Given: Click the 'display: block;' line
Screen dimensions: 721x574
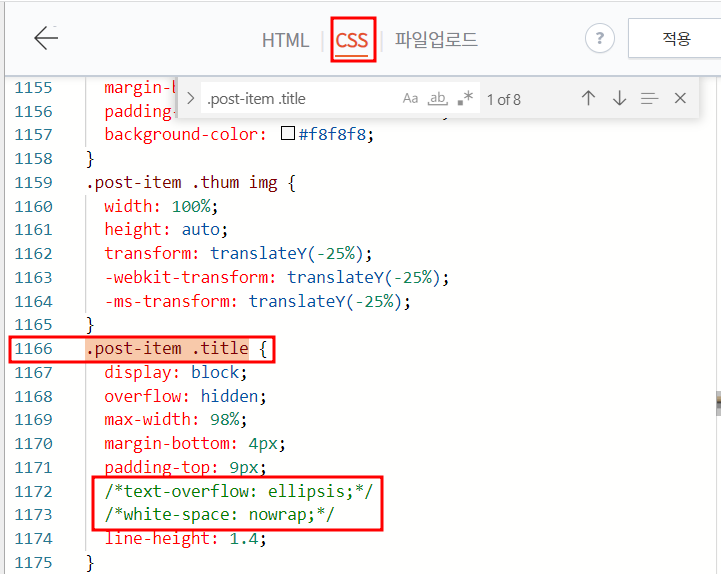Looking at the screenshot, I should pos(176,372).
